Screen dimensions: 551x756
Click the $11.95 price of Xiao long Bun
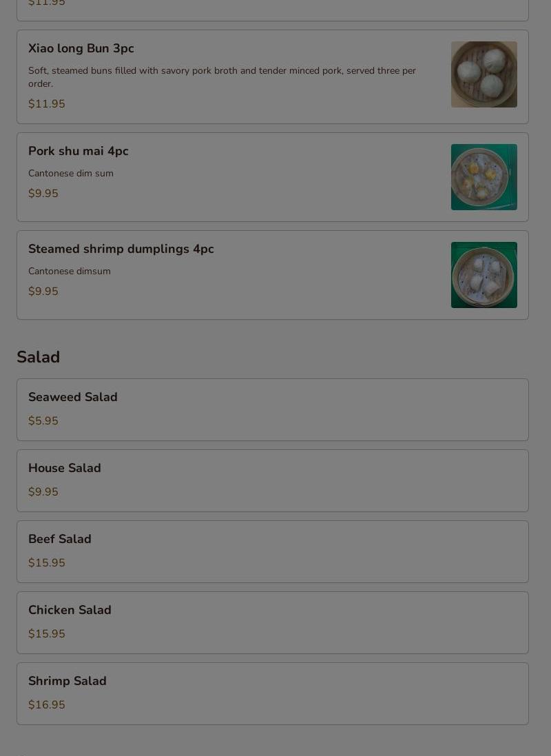46,103
